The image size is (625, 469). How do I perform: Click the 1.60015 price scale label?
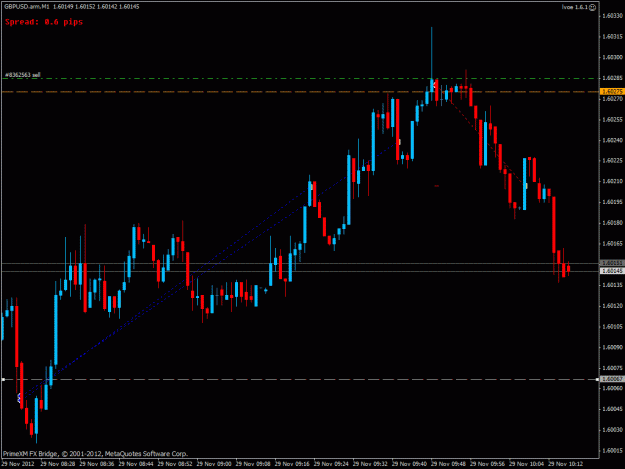coord(613,451)
